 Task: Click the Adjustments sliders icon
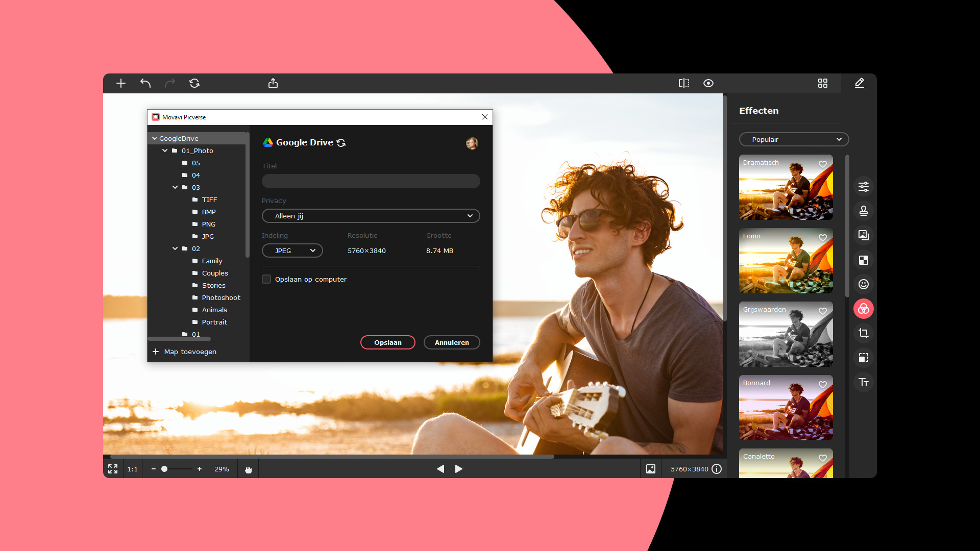coord(863,187)
